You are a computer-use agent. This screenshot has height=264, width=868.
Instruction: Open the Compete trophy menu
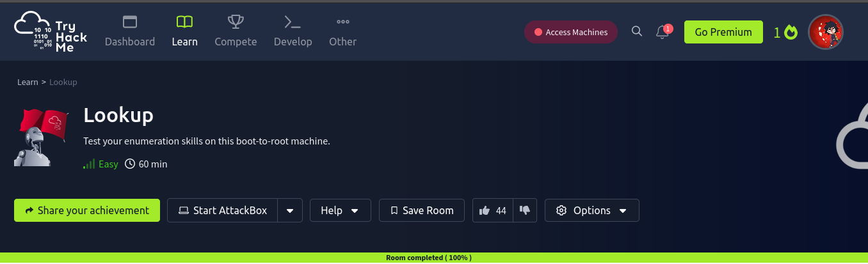tap(236, 31)
